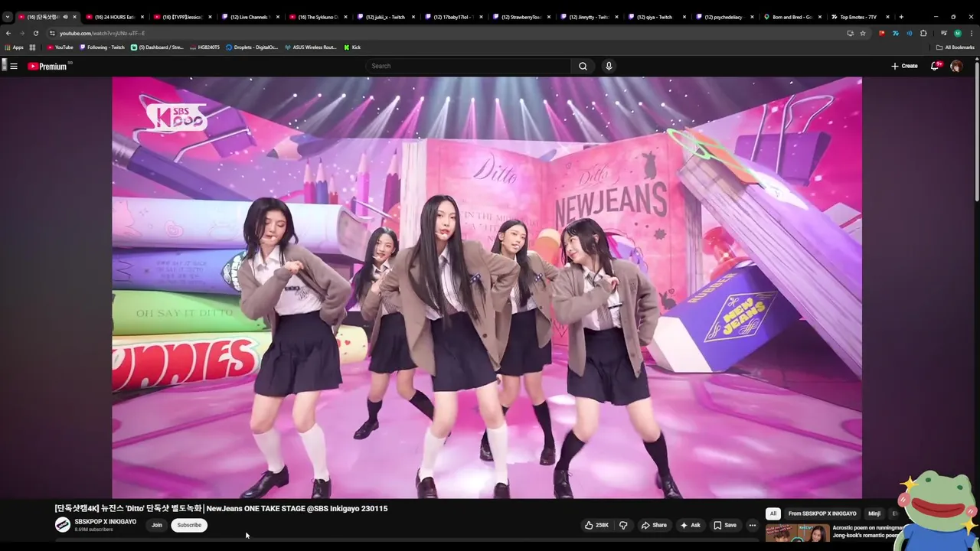This screenshot has height=551, width=980.
Task: Click the NewJeans Ditto video player
Action: pyautogui.click(x=487, y=288)
